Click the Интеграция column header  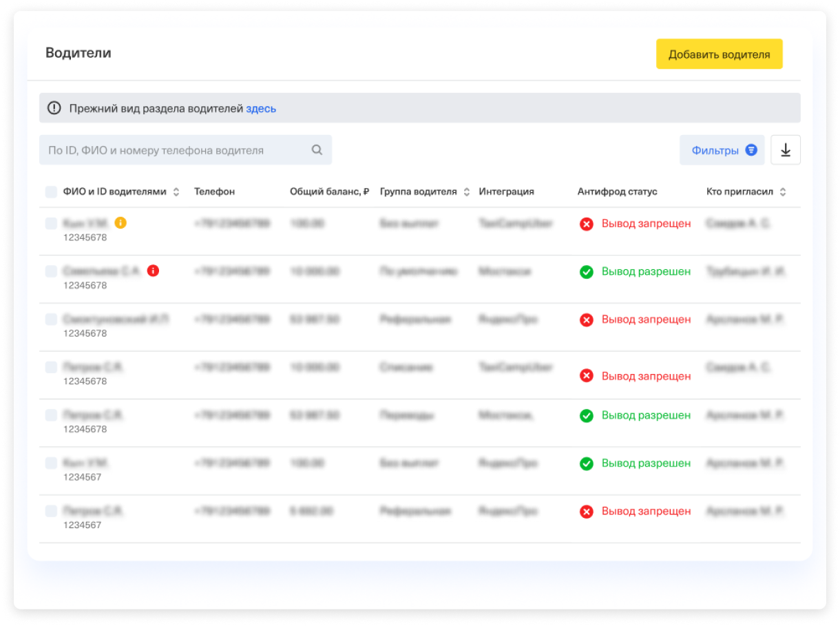click(x=506, y=192)
